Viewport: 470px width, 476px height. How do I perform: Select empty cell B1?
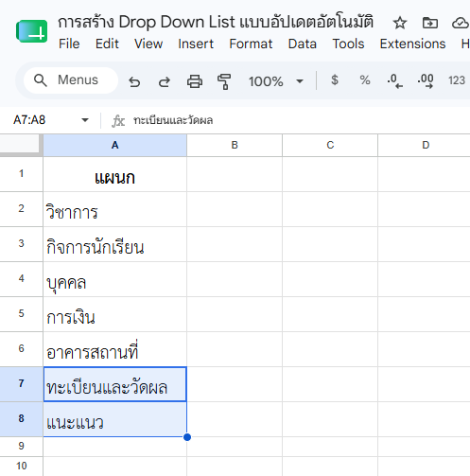click(235, 174)
